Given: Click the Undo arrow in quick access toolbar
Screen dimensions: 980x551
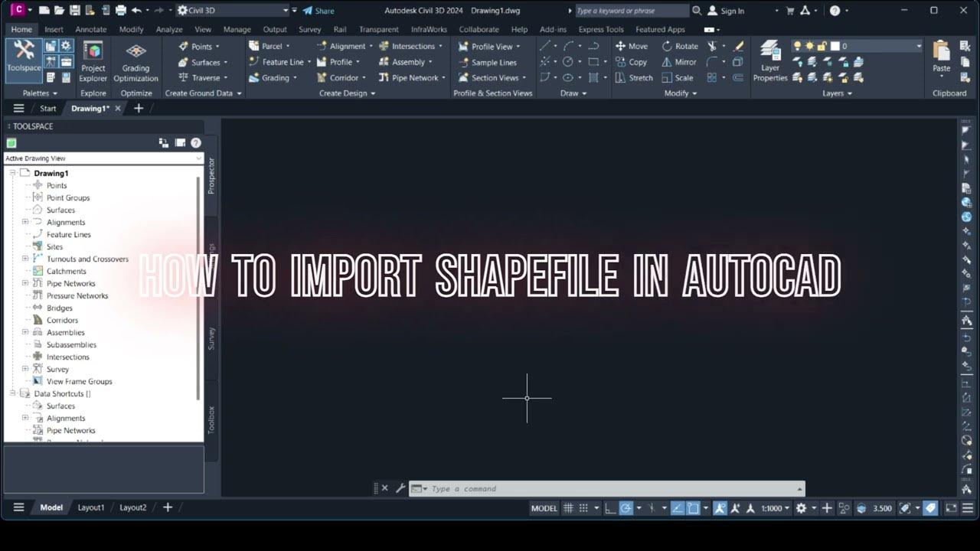Looking at the screenshot, I should pos(136,11).
